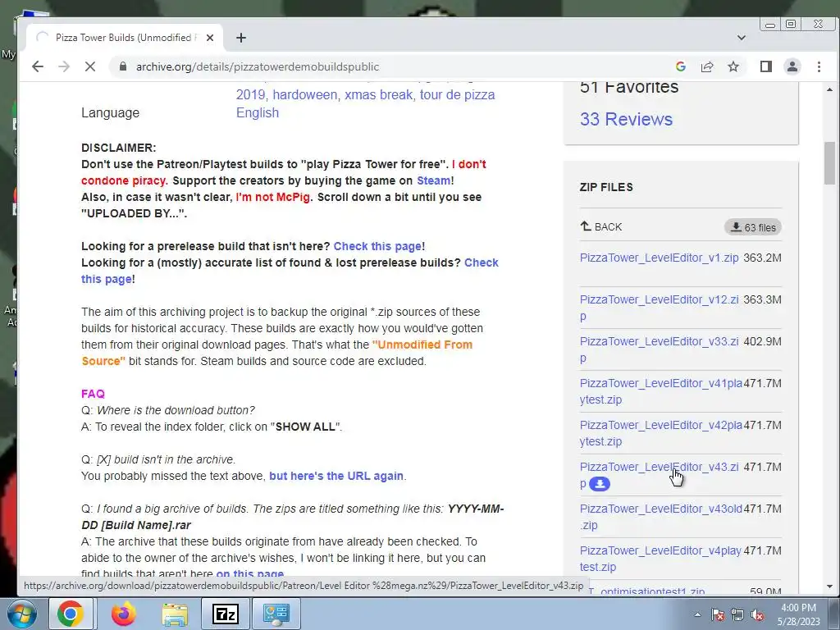The height and width of the screenshot is (630, 840).
Task: Click the 'on this page' link
Action: point(249,573)
